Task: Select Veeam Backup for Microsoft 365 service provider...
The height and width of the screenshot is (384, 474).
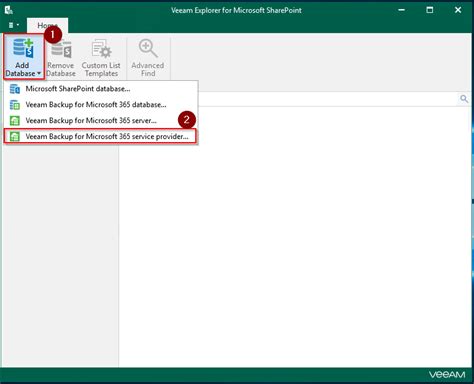Action: click(x=101, y=136)
